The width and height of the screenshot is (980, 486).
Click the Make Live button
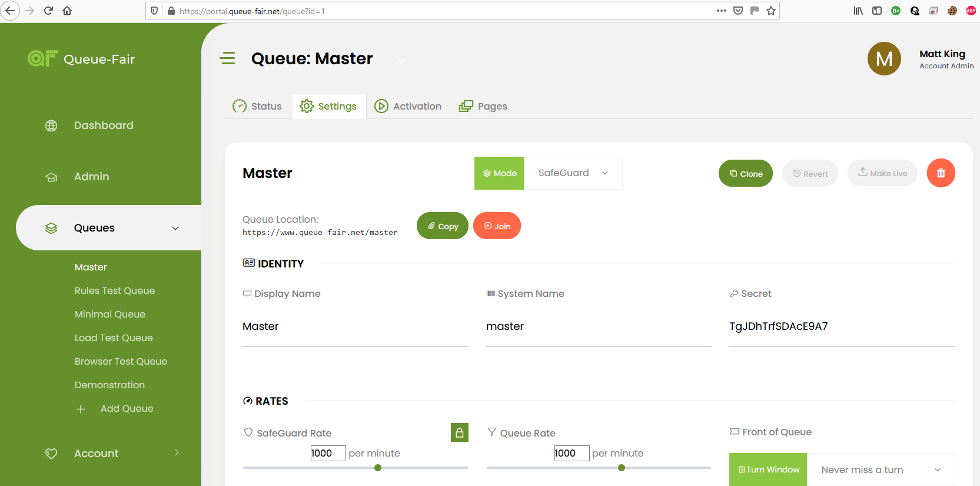coord(882,173)
